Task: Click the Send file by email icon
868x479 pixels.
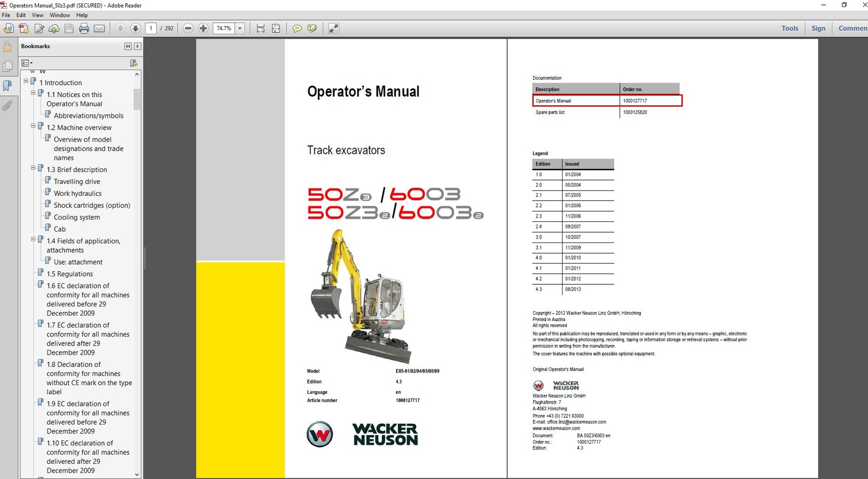Action: pos(99,28)
